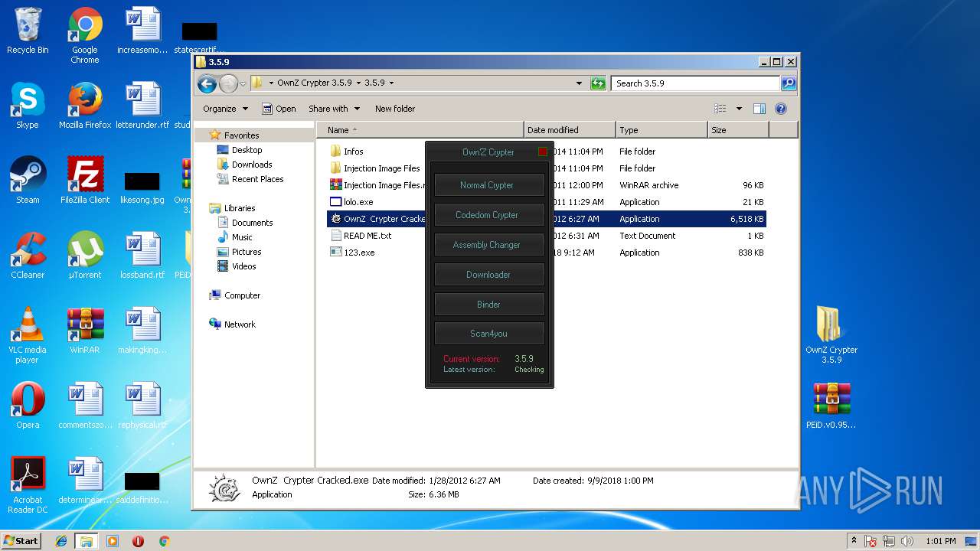Change view using the views icon
Screen dimensions: 980x551
[x=720, y=109]
